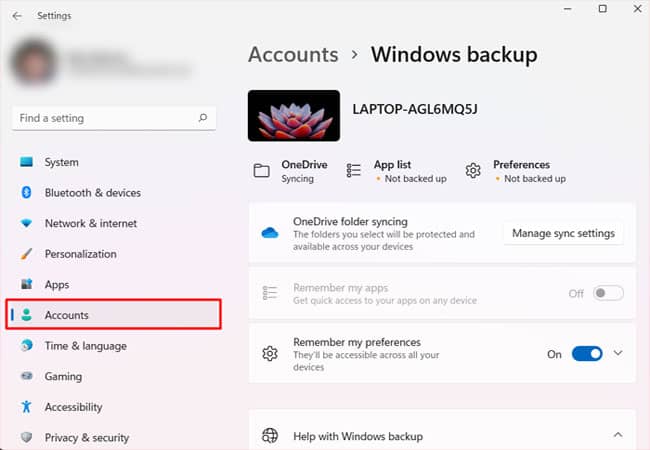Click the Accessibility figure icon
The width and height of the screenshot is (650, 450).
point(27,406)
